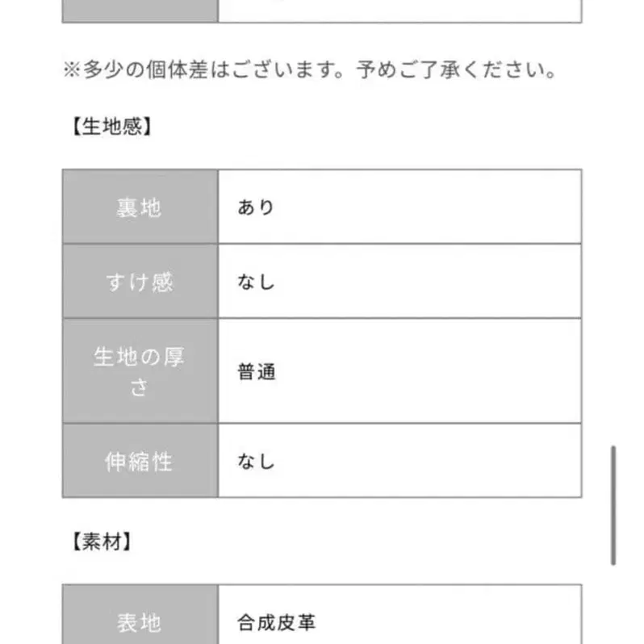Click the vertical scrollbar thumb

[613, 504]
